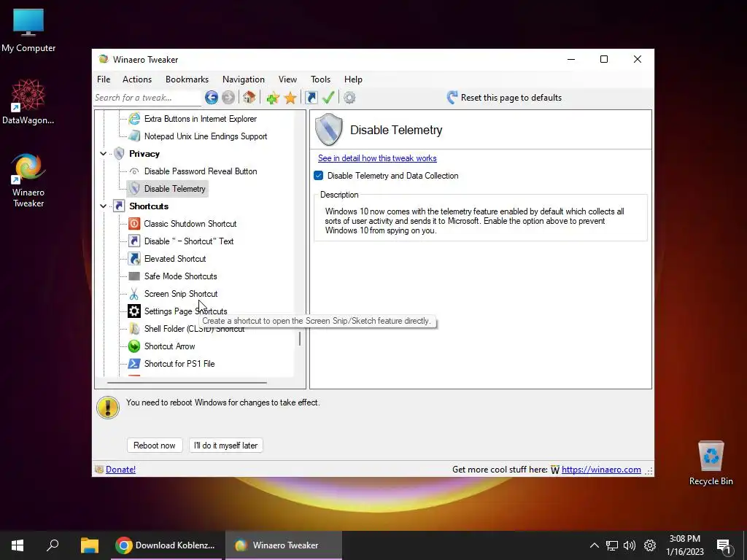Select the Privacy category label
The image size is (747, 560).
(144, 154)
